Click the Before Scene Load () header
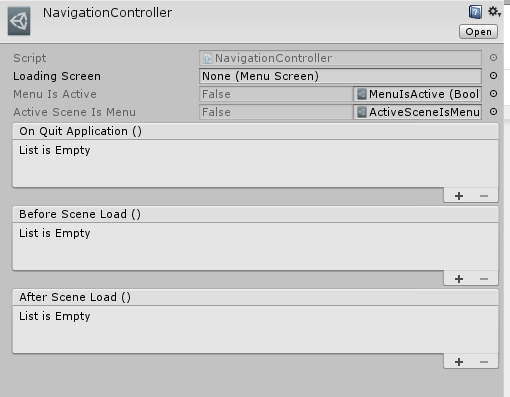This screenshot has width=510, height=397. tap(255, 214)
